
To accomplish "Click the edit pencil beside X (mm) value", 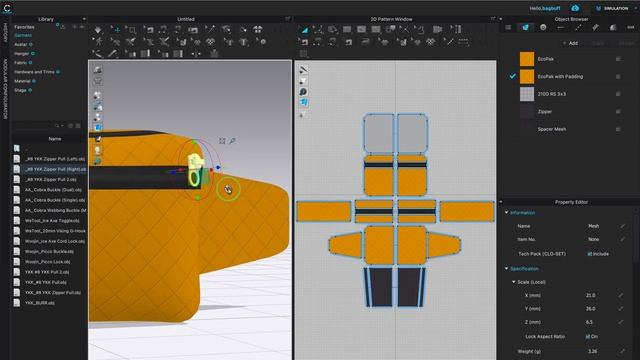I will [621, 295].
